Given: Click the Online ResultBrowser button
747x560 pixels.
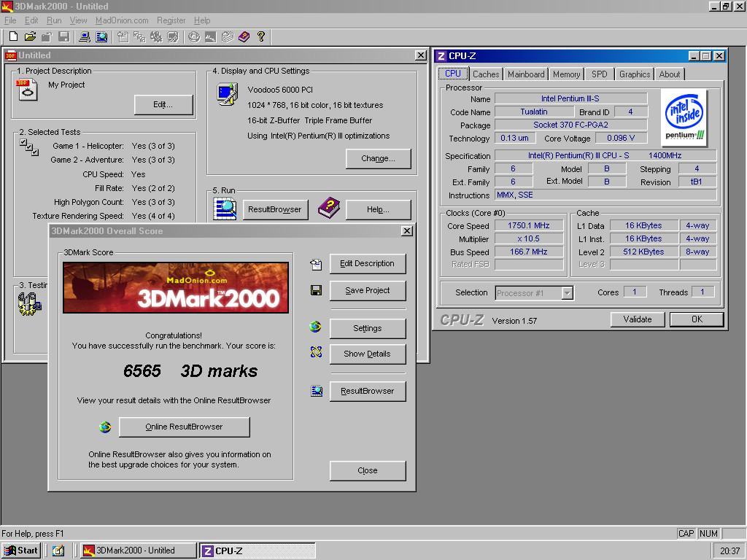Looking at the screenshot, I should [x=184, y=427].
